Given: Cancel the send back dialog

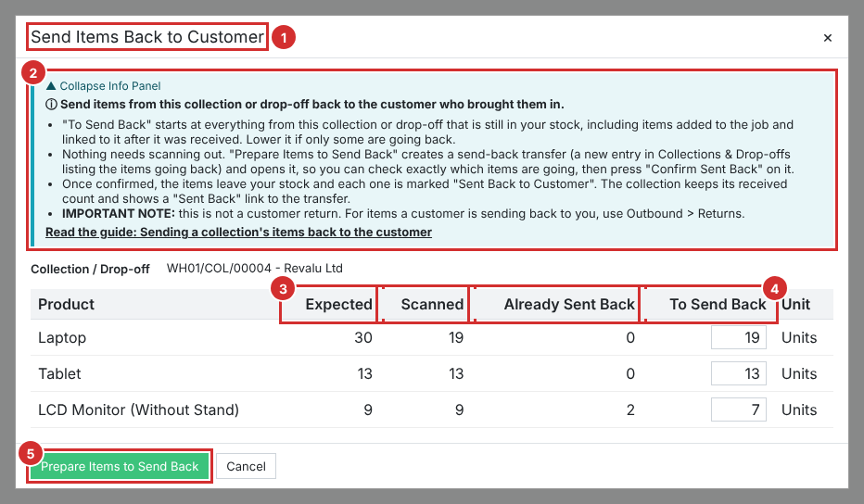Looking at the screenshot, I should (x=246, y=467).
